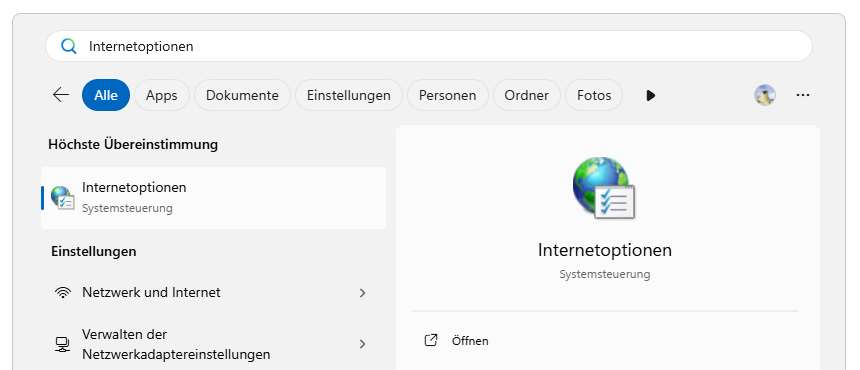Click the network adapter computer icon

63,344
